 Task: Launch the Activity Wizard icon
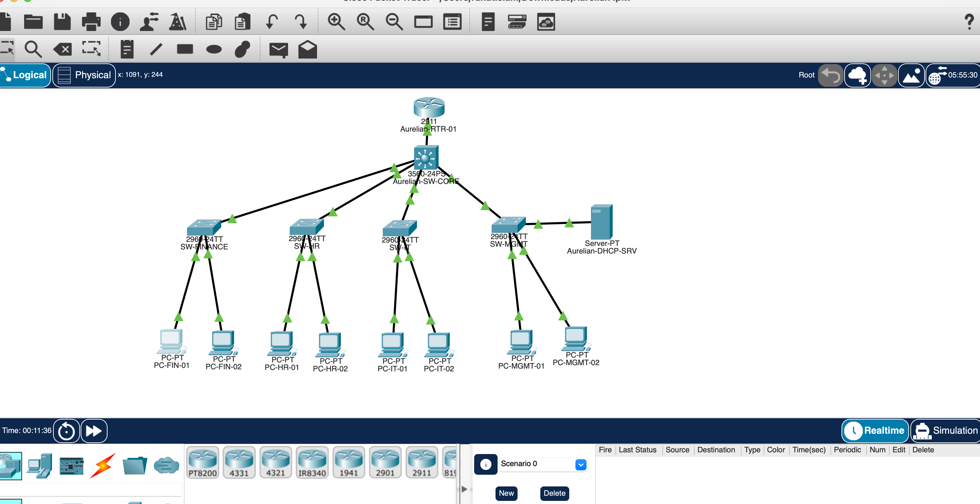pos(149,22)
